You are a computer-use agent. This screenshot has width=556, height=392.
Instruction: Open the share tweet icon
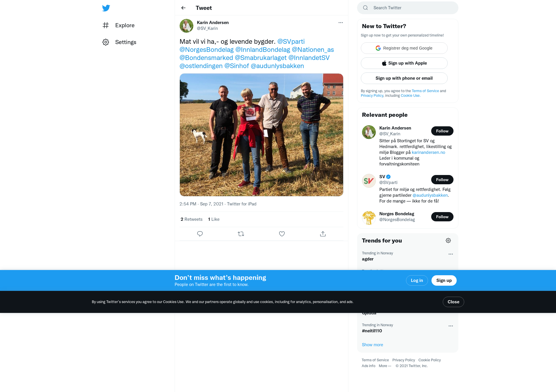tap(323, 234)
